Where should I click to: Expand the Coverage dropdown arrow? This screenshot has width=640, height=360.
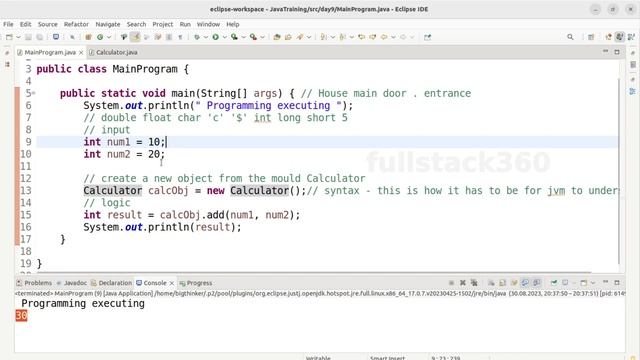[x=244, y=37]
